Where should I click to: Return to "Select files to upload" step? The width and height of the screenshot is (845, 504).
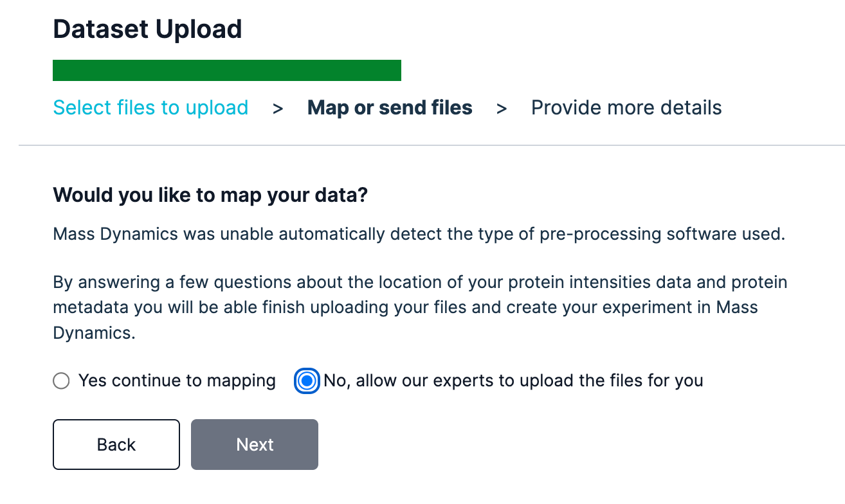tap(150, 107)
